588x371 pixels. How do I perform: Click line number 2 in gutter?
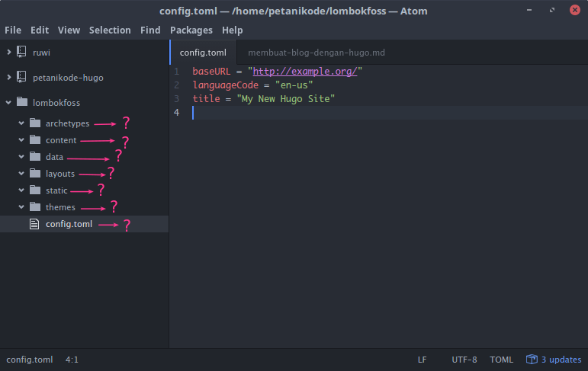(x=177, y=85)
